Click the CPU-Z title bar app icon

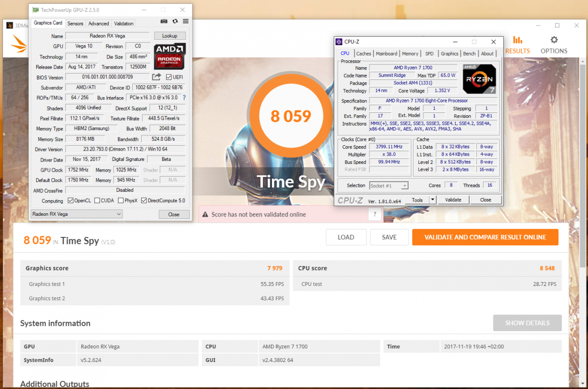point(339,42)
